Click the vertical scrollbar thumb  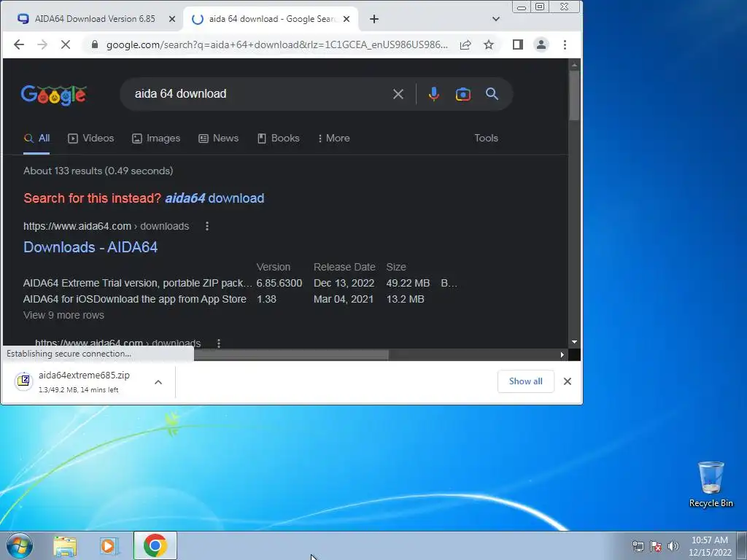pos(574,96)
